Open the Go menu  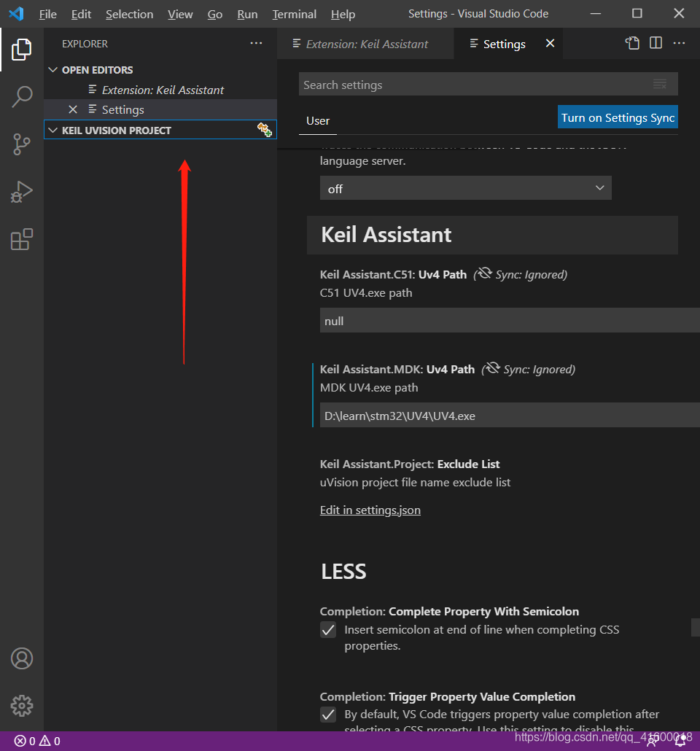click(214, 15)
